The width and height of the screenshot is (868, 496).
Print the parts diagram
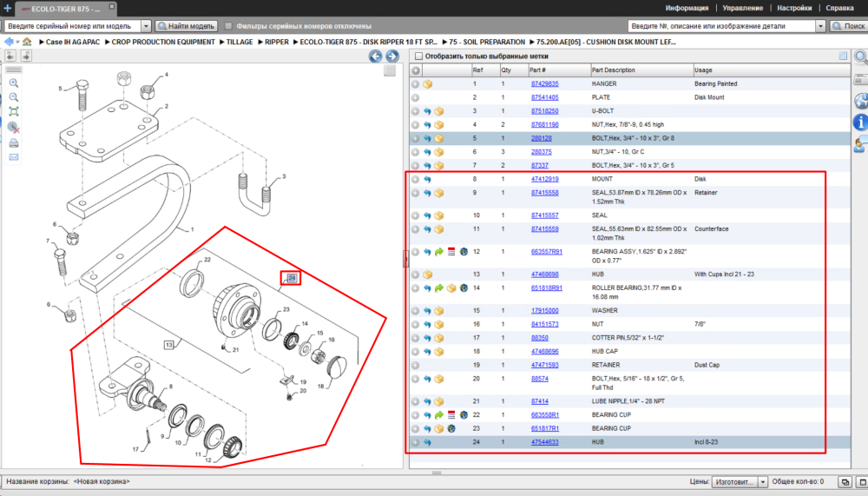coord(14,143)
